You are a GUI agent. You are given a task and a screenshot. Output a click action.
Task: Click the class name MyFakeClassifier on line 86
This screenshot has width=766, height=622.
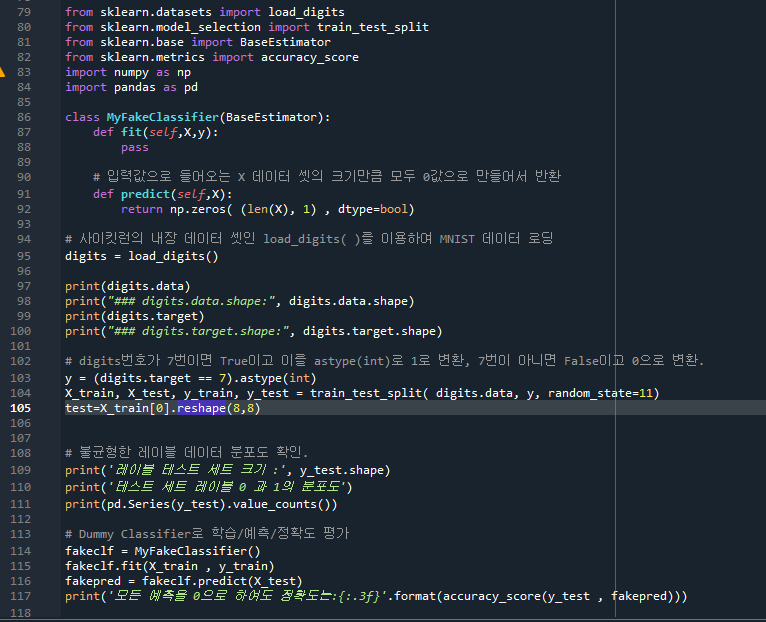(163, 117)
